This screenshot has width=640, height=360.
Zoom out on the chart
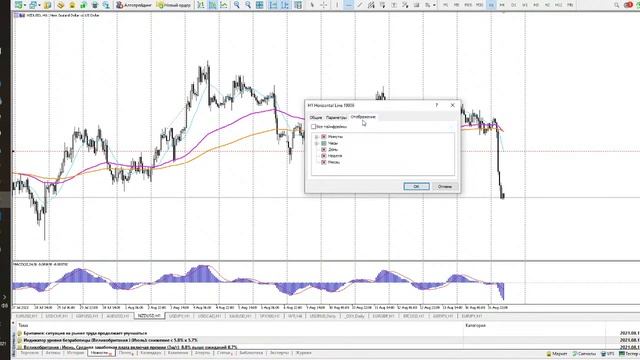[248, 5]
